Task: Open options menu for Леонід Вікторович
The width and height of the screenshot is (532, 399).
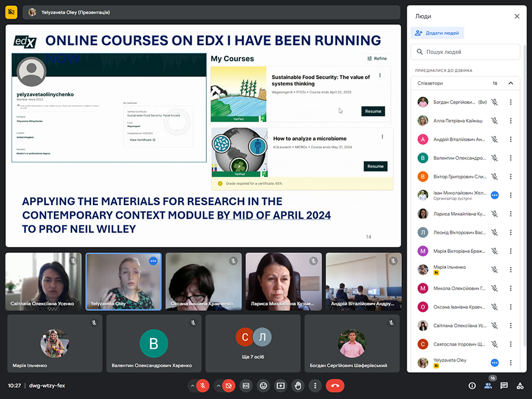Action: point(511,232)
